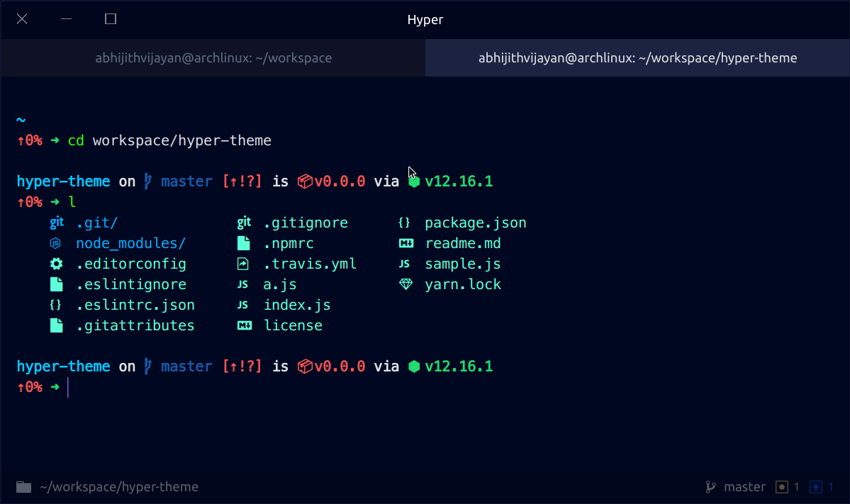
Task: Click the license file name
Action: coord(293,325)
